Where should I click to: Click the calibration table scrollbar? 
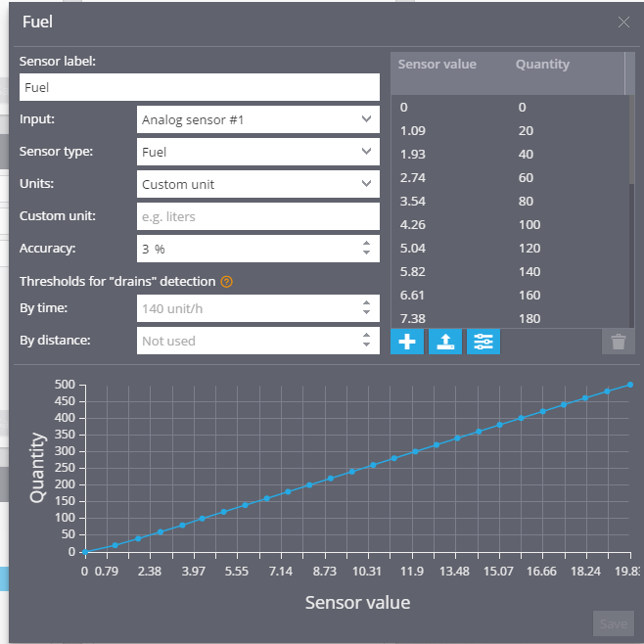tap(631, 140)
